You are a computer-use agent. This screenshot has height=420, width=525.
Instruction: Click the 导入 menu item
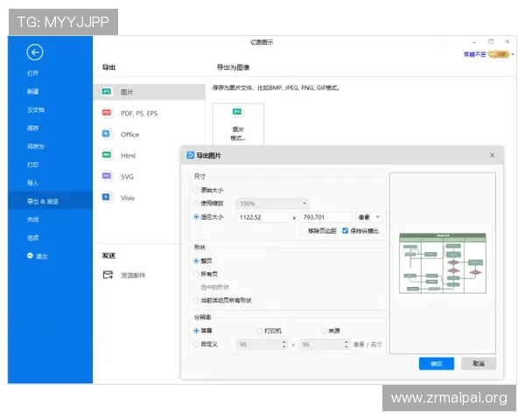pyautogui.click(x=33, y=183)
